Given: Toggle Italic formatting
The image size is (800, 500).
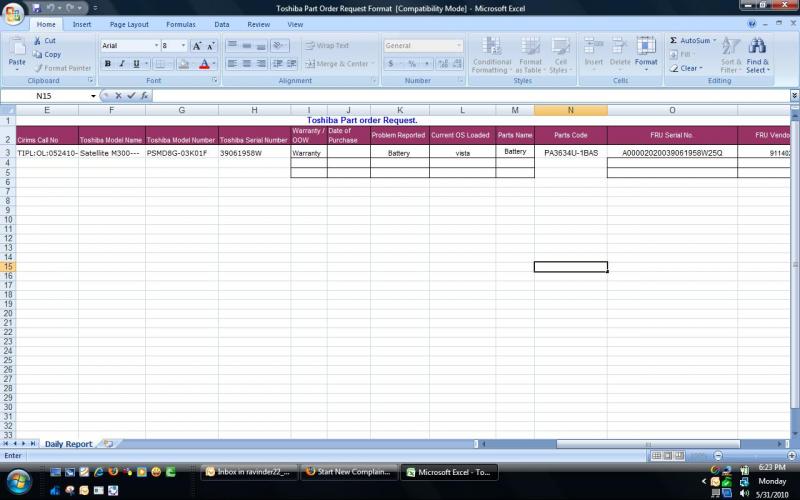Looking at the screenshot, I should point(122,64).
